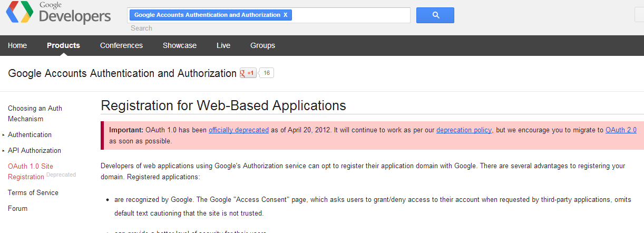This screenshot has width=644, height=233.
Task: Open the Authentication sidebar link
Action: point(30,134)
